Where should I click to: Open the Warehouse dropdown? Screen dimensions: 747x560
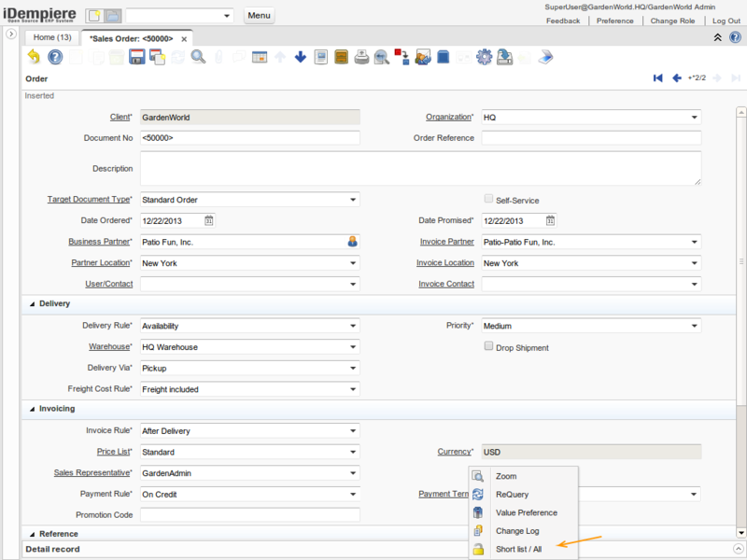(353, 347)
